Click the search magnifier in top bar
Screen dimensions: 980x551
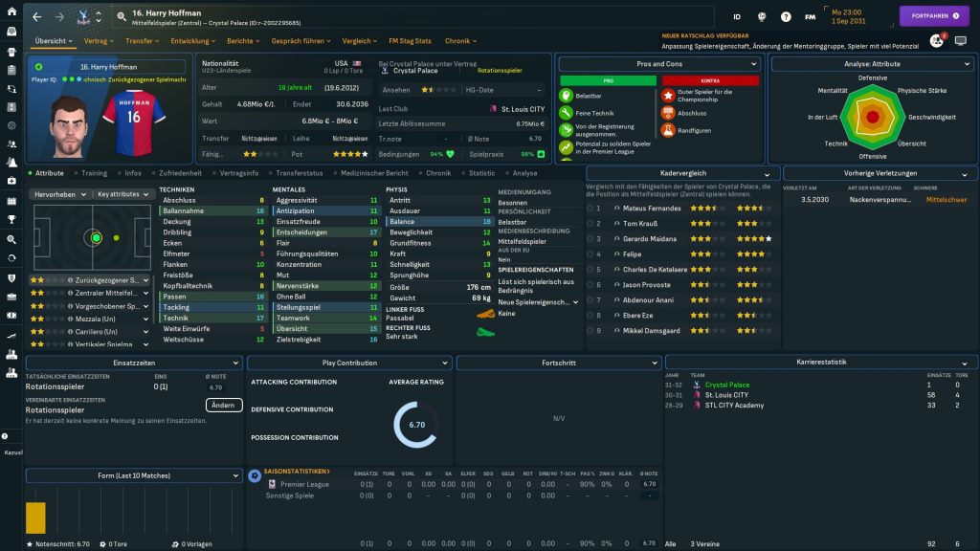(122, 17)
